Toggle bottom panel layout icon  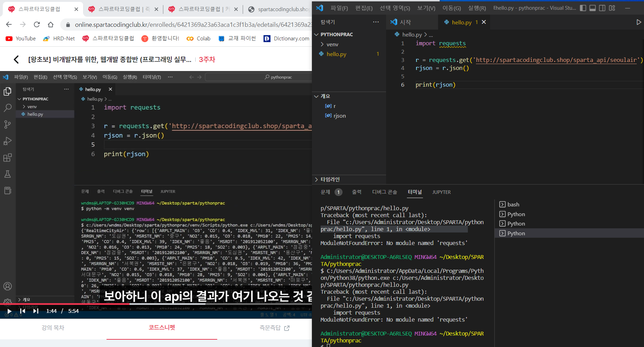[x=592, y=8]
